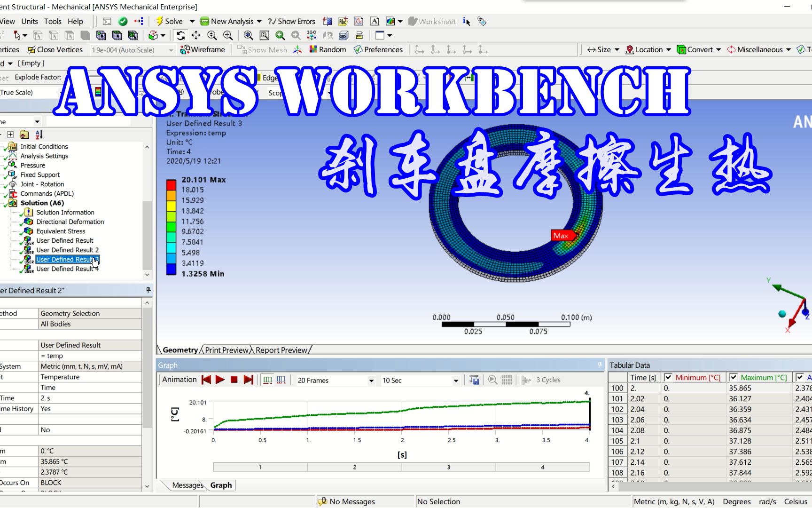Click the Close Vertices button
This screenshot has height=508, width=812.
pyautogui.click(x=55, y=49)
